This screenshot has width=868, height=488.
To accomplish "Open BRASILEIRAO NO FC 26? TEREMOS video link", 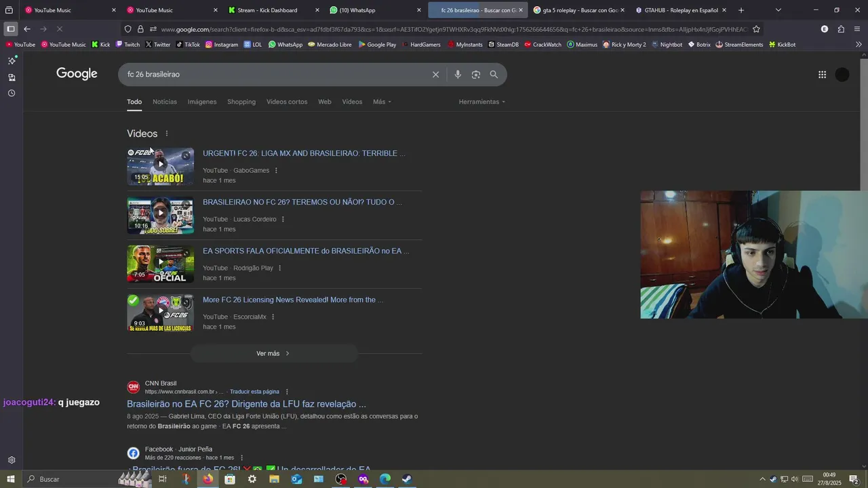I will coord(302,202).
